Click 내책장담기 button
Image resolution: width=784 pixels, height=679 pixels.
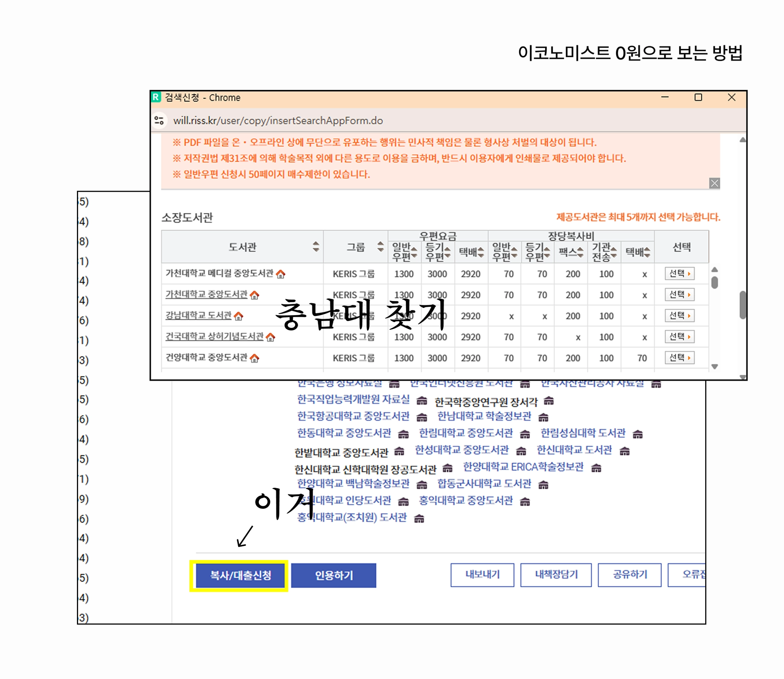555,574
